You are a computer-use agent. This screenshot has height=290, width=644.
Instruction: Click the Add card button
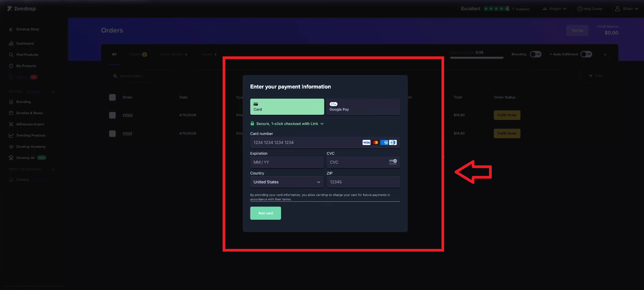tap(265, 213)
